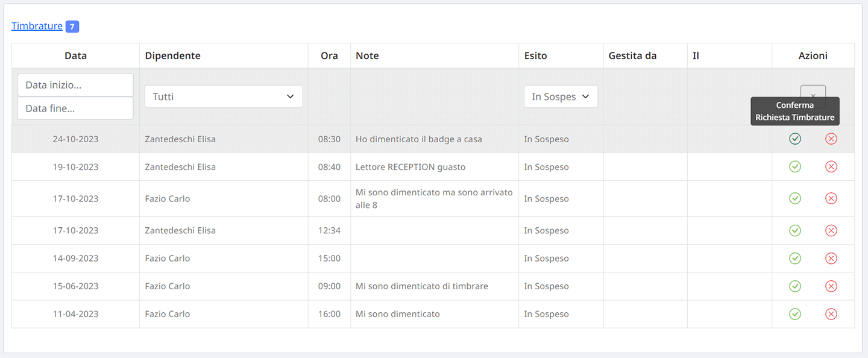The image size is (868, 358).
Task: Reject the 24-10-2023 Zantedeschi Elisa request
Action: (x=831, y=139)
